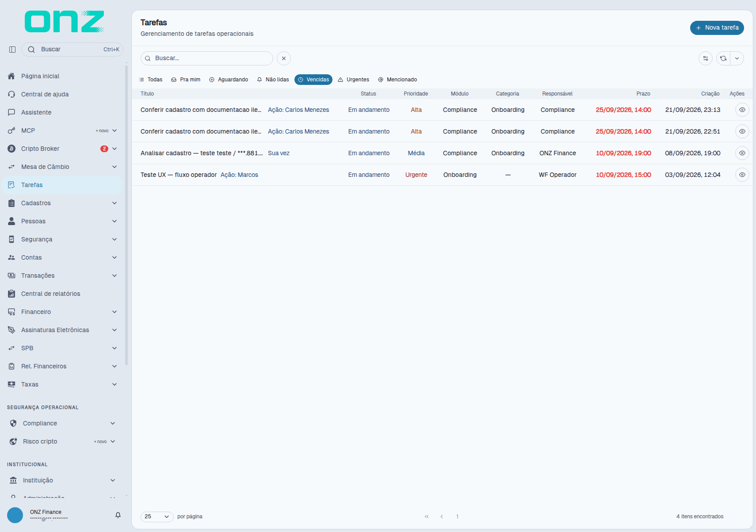Select the Urgentes filter tab
This screenshot has width=756, height=532.
(354, 80)
